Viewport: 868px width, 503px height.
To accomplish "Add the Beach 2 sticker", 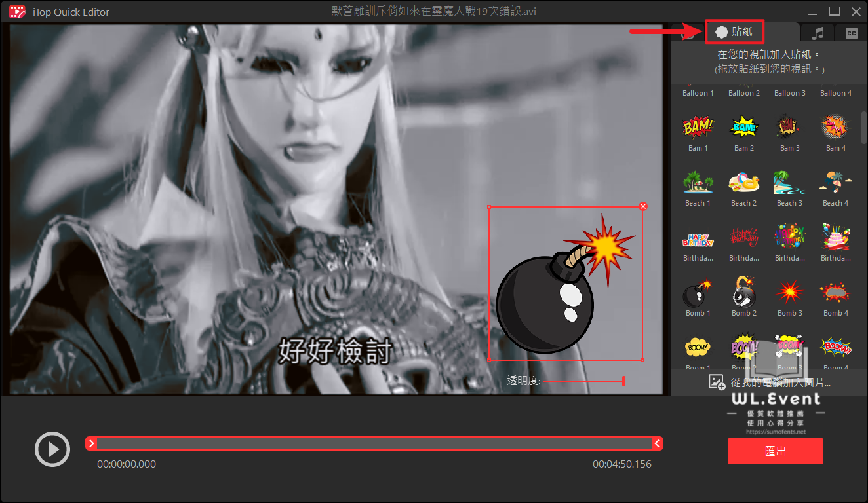I will tap(743, 182).
